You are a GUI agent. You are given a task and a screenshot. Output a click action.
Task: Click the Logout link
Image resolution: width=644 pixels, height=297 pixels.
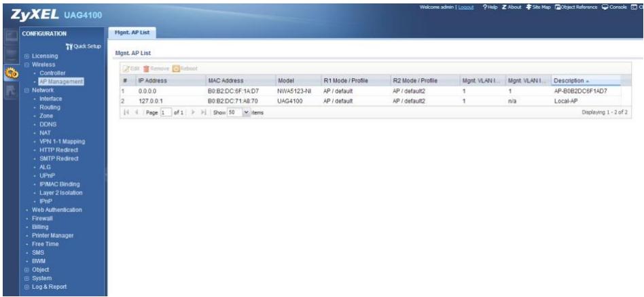pos(466,7)
